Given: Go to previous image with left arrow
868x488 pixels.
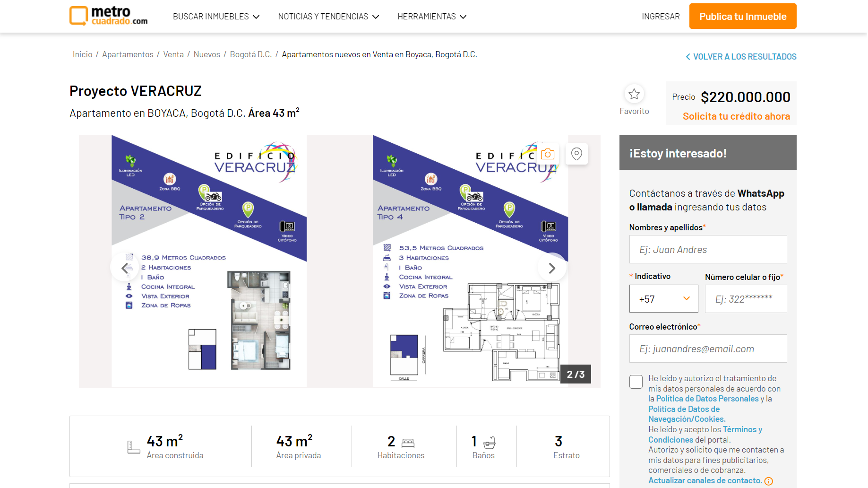Looking at the screenshot, I should (x=125, y=268).
